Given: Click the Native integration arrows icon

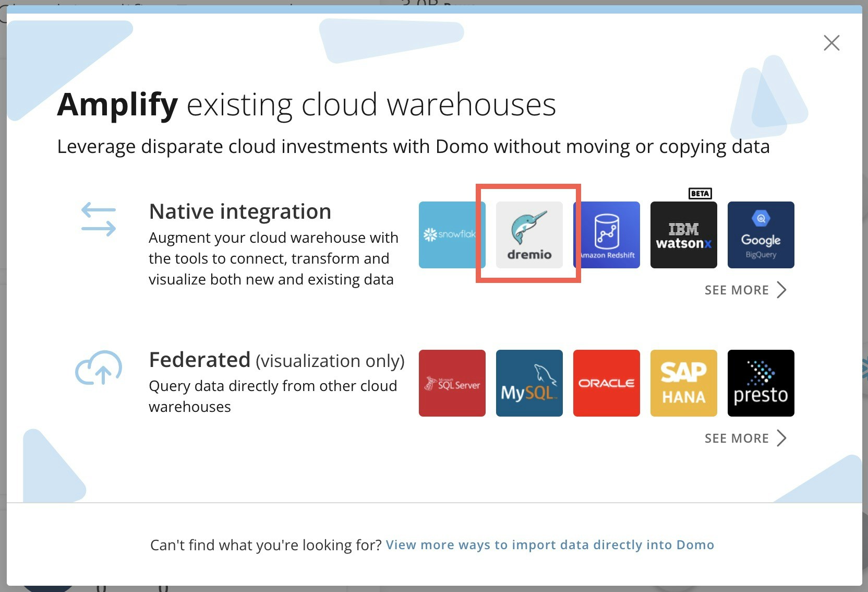Looking at the screenshot, I should pyautogui.click(x=99, y=219).
